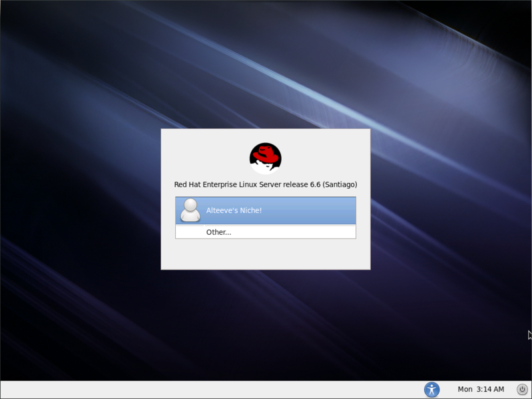Click highlighted row right of Alteeve's Niche!
Image resolution: width=532 pixels, height=399 pixels.
pos(313,210)
